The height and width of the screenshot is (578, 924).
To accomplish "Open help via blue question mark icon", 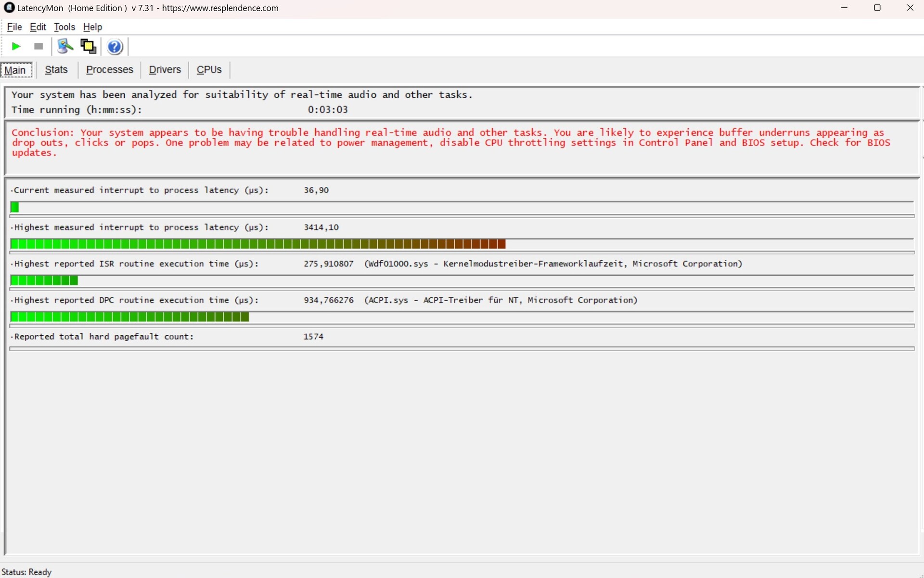I will 115,47.
